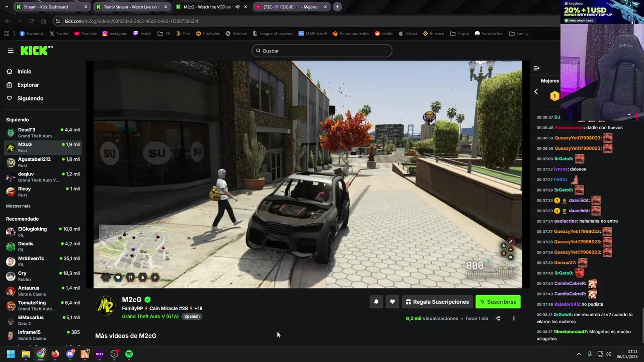Click the heart follow icon for M2cG

click(392, 302)
